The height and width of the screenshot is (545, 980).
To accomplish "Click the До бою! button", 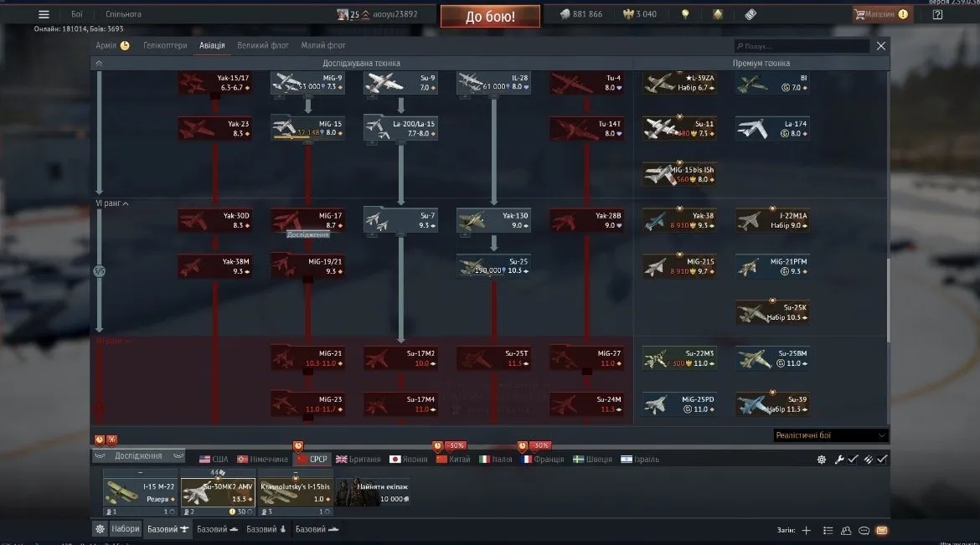I will coord(490,16).
